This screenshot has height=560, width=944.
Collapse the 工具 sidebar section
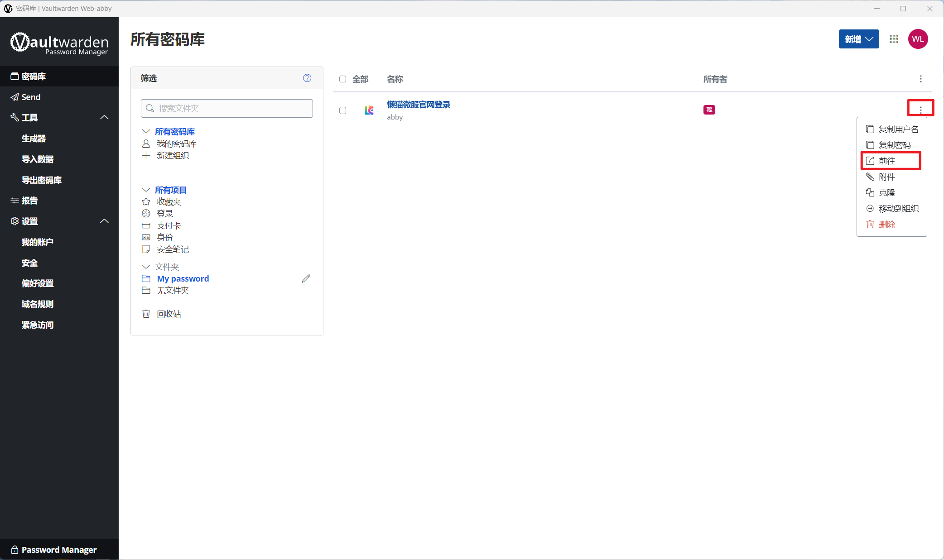(104, 118)
